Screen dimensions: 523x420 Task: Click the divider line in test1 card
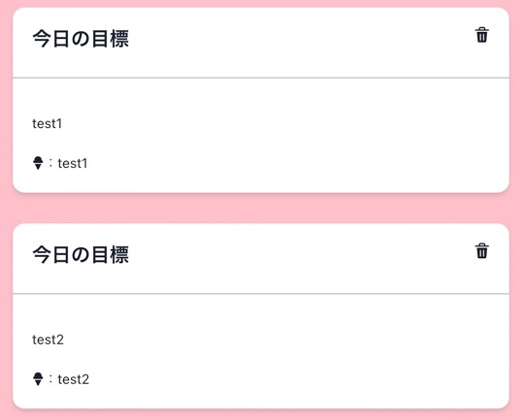coord(261,78)
